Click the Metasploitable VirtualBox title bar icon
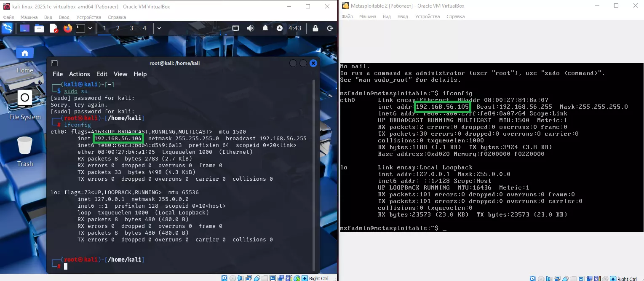The height and width of the screenshot is (281, 644). pyautogui.click(x=345, y=5)
